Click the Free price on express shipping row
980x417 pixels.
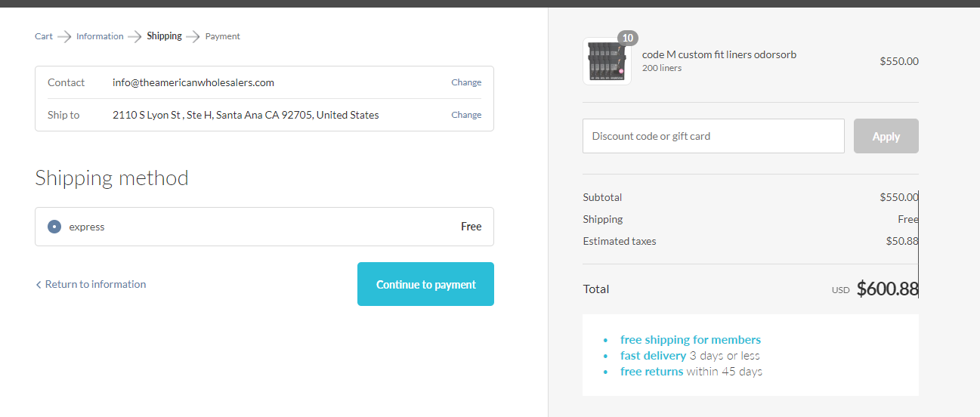(x=471, y=227)
